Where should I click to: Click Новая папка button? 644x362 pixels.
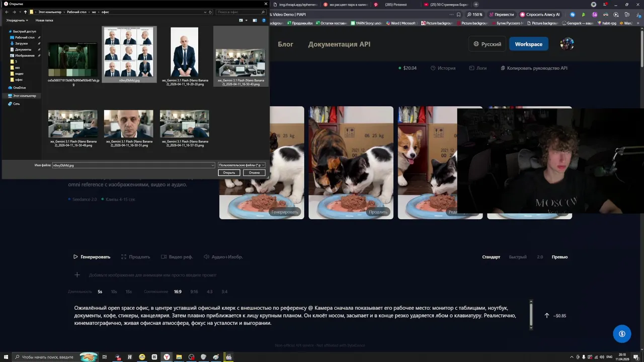click(x=44, y=21)
